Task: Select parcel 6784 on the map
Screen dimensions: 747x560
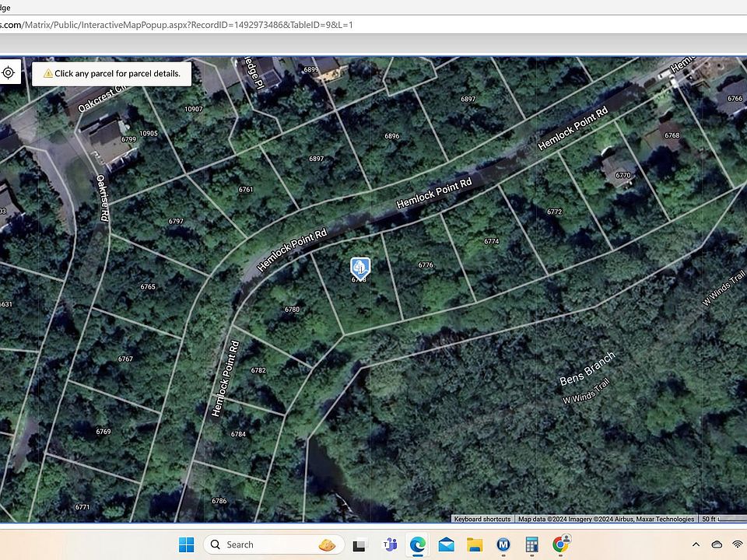Action: click(x=238, y=434)
